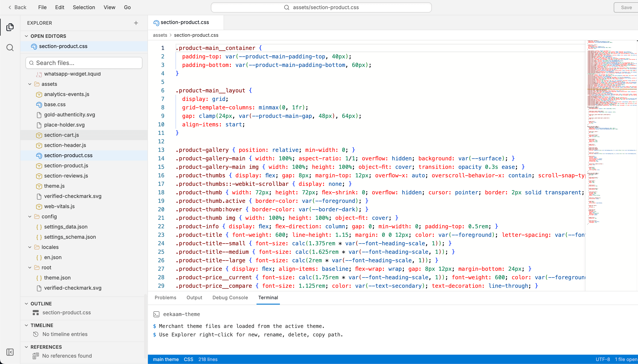Switch to the Output tab

coord(194,298)
